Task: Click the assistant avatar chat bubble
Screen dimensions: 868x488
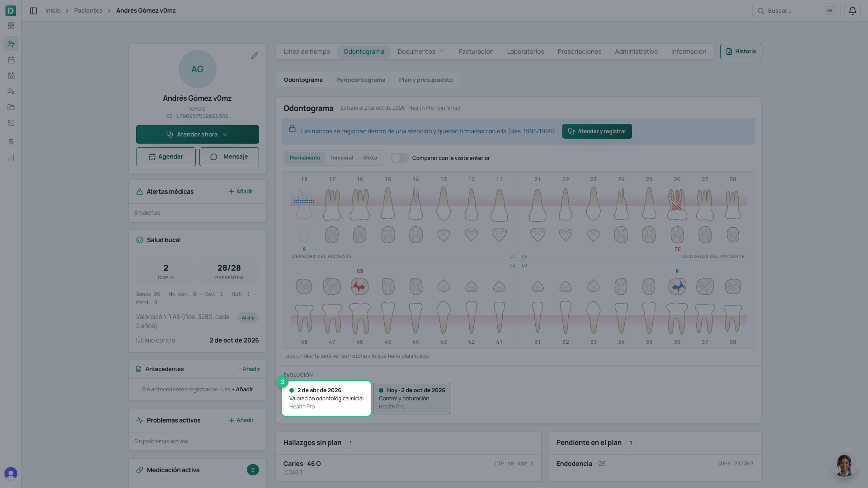Action: [x=844, y=465]
